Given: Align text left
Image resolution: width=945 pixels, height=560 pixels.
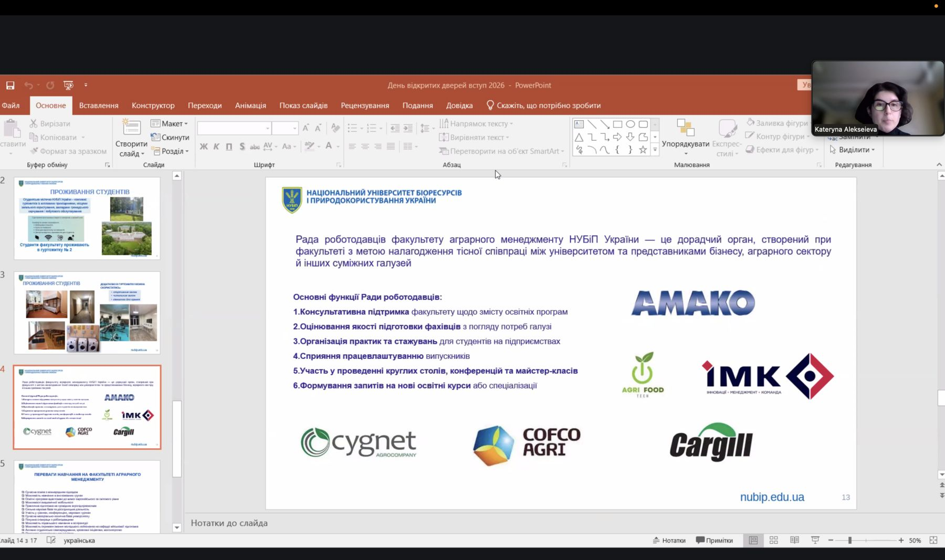Looking at the screenshot, I should pos(352,146).
